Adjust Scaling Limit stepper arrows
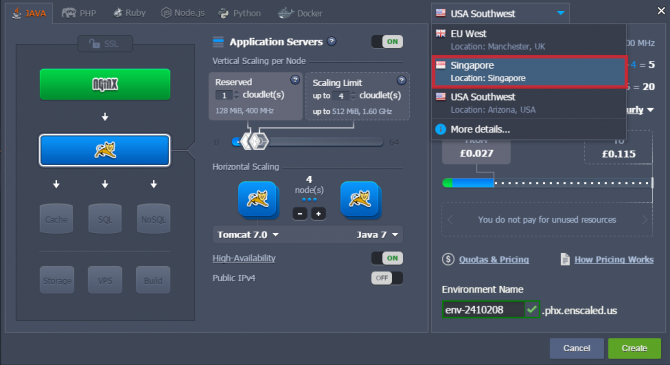Screen dimensions: 670x365 (x=353, y=96)
